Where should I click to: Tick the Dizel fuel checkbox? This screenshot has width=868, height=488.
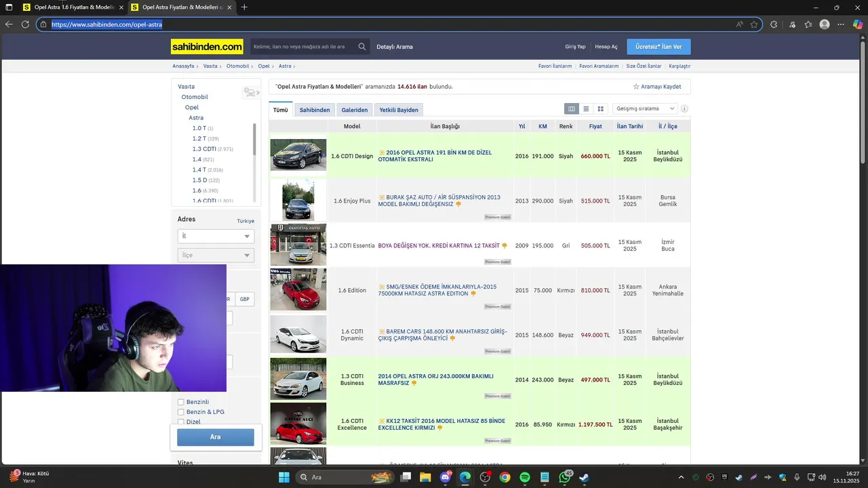181,422
